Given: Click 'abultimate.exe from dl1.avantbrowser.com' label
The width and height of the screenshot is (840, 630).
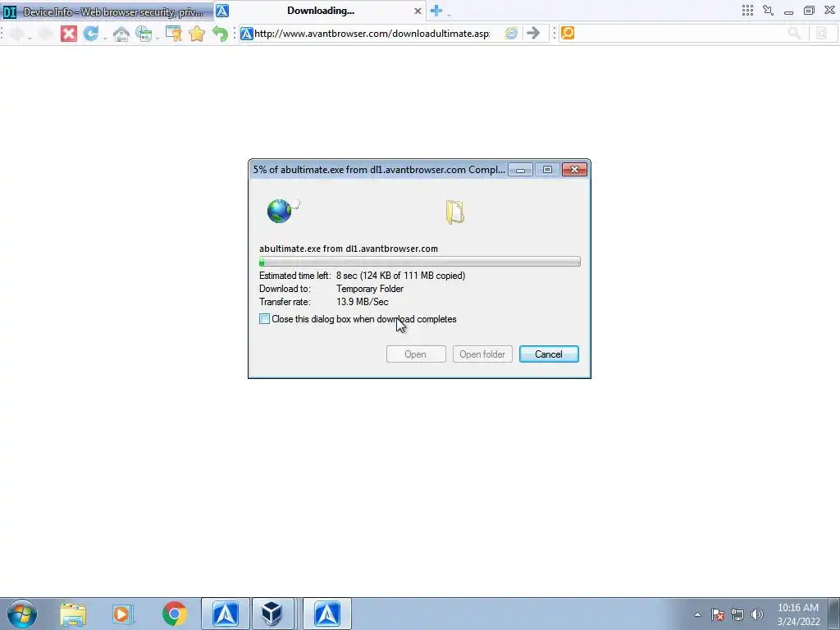Looking at the screenshot, I should pos(349,249).
